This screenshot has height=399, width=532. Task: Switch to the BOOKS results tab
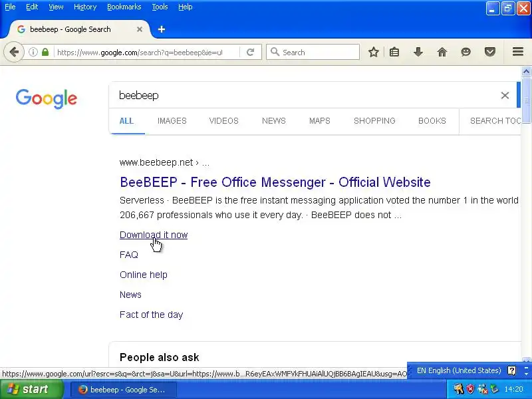pyautogui.click(x=432, y=121)
